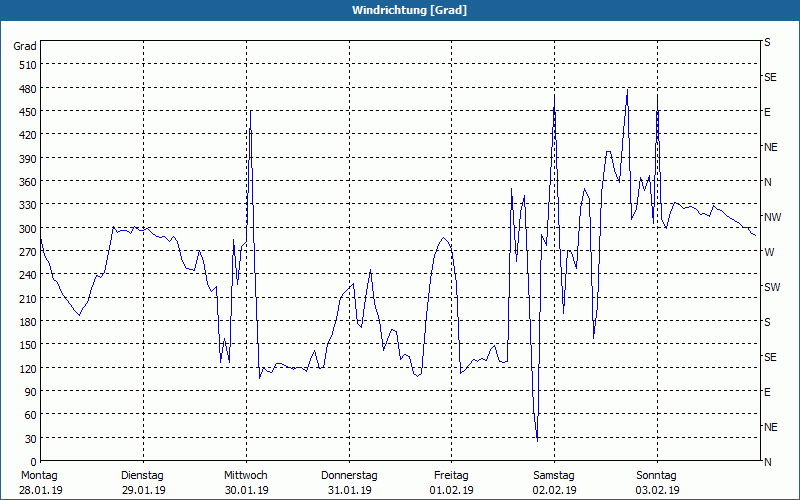Select the 480 y-axis value
Image resolution: width=800 pixels, height=500 pixels.
click(x=28, y=88)
